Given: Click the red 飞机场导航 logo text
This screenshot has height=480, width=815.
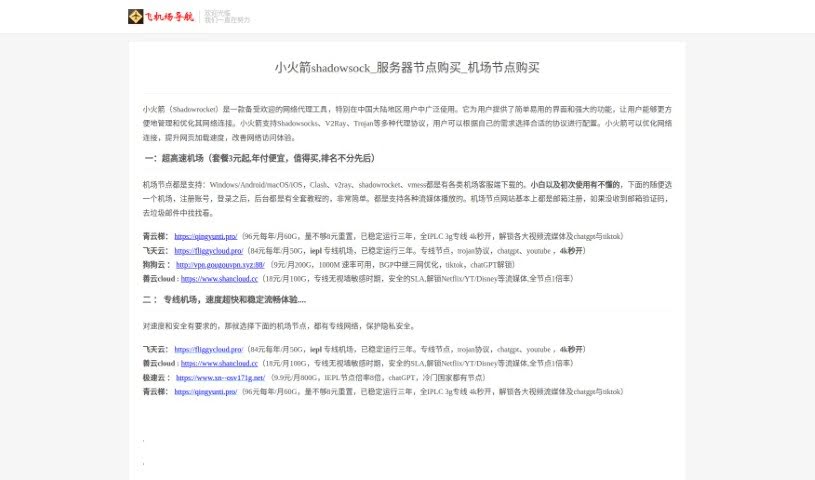Looking at the screenshot, I should tap(169, 17).
